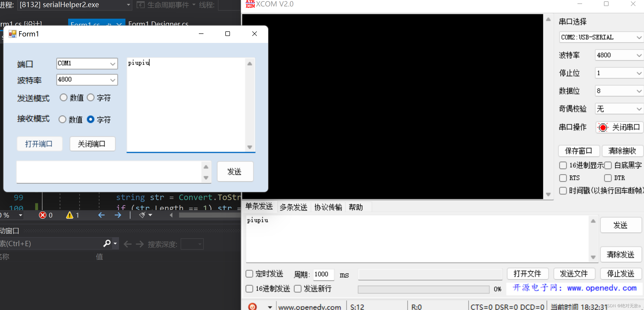644x310 pixels.
Task: Click 关闭端口 button in Form1
Action: [92, 144]
